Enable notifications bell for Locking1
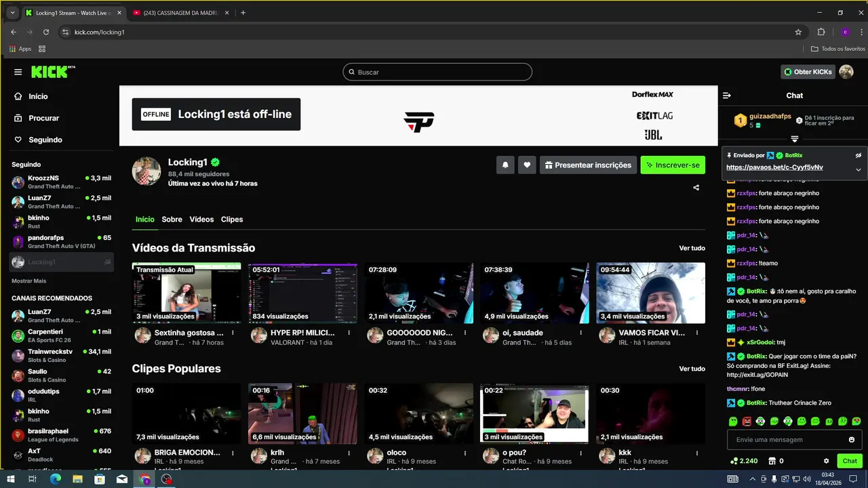The height and width of the screenshot is (488, 868). pyautogui.click(x=505, y=165)
